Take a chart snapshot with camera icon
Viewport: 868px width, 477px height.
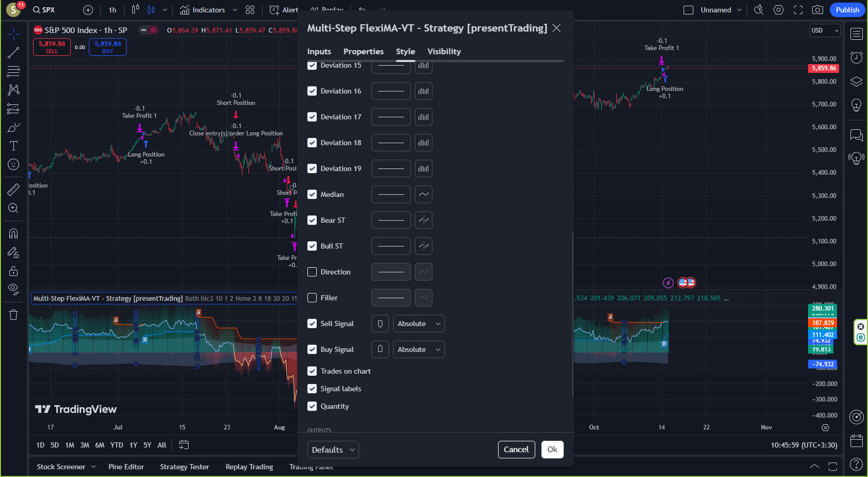click(x=817, y=10)
